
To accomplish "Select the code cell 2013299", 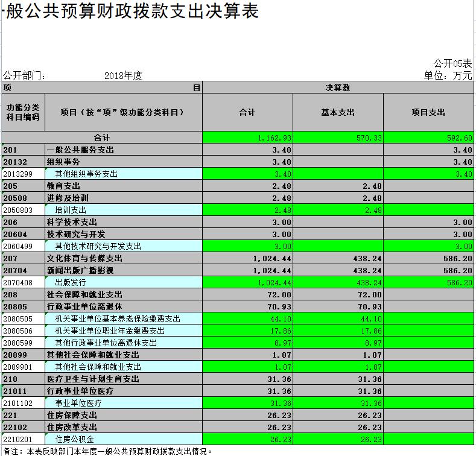I will [x=23, y=174].
